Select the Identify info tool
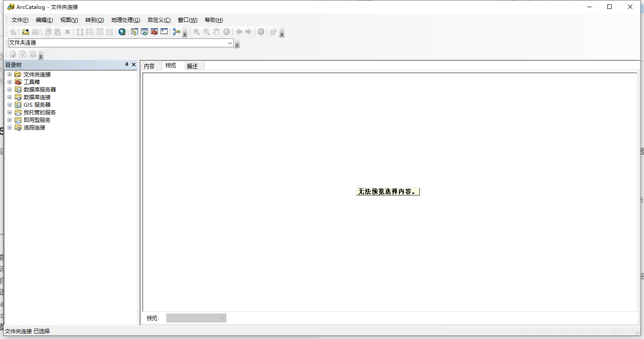Image resolution: width=644 pixels, height=339 pixels. click(261, 32)
